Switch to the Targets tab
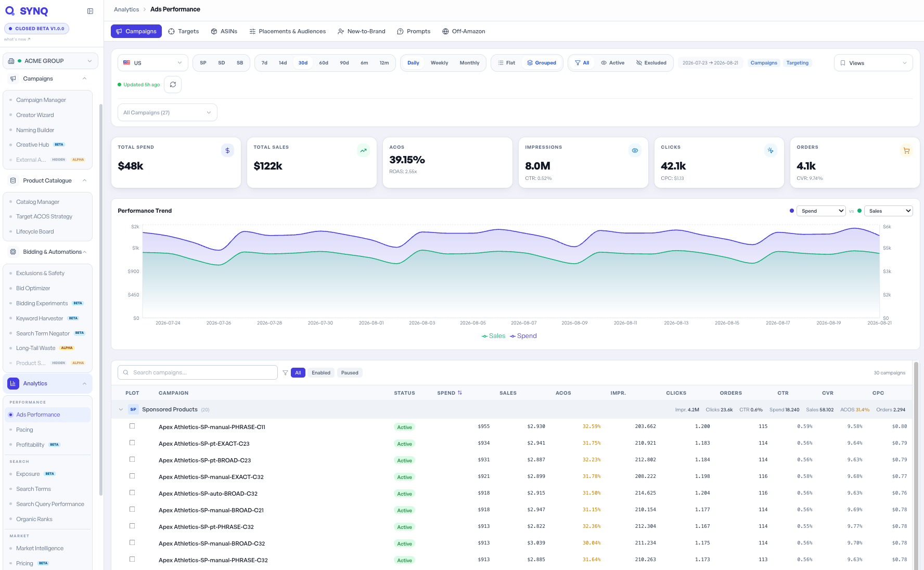This screenshot has width=924, height=570. (x=184, y=31)
